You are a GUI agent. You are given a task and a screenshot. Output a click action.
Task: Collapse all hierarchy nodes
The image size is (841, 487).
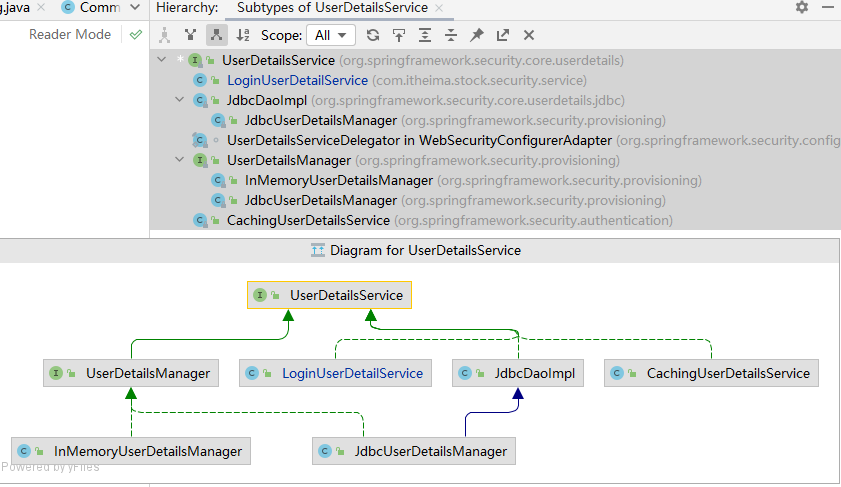click(x=451, y=35)
